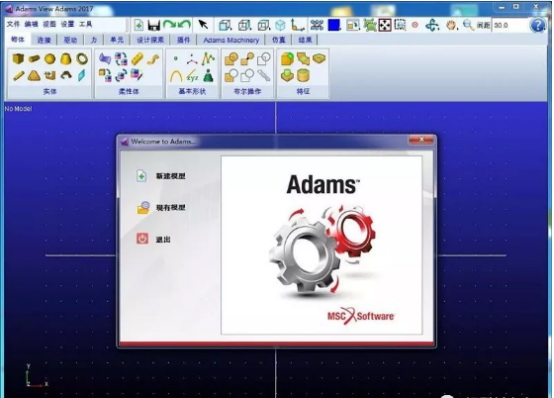Click the 30.0 increment input field

coord(509,25)
